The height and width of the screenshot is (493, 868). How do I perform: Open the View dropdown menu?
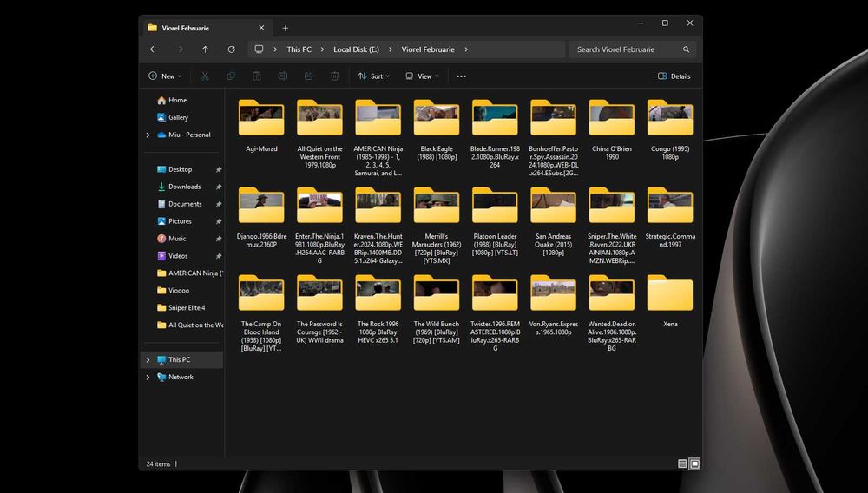click(x=422, y=76)
